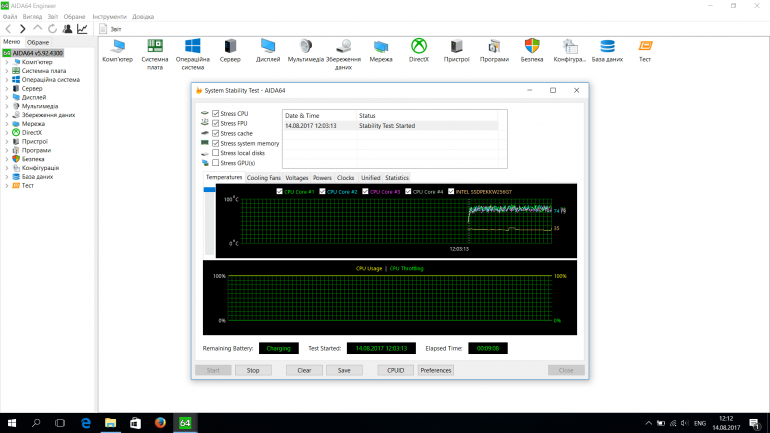Viewport: 770px width, 433px height.
Task: Expand the Операційна система tree node
Action: point(7,80)
